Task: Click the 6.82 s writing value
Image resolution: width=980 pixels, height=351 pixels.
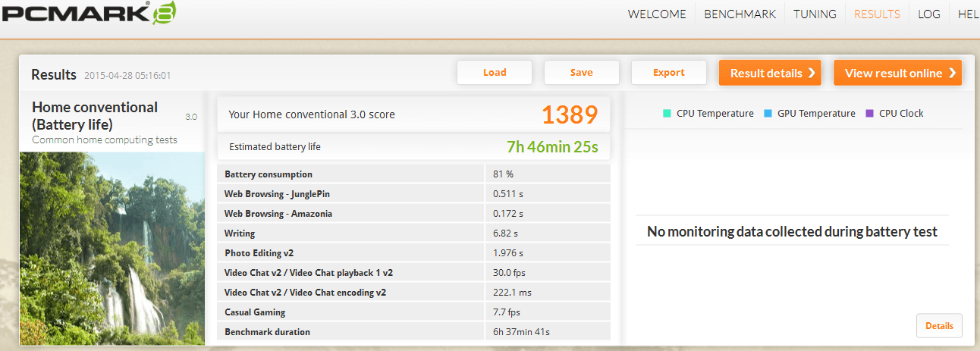Action: (505, 233)
